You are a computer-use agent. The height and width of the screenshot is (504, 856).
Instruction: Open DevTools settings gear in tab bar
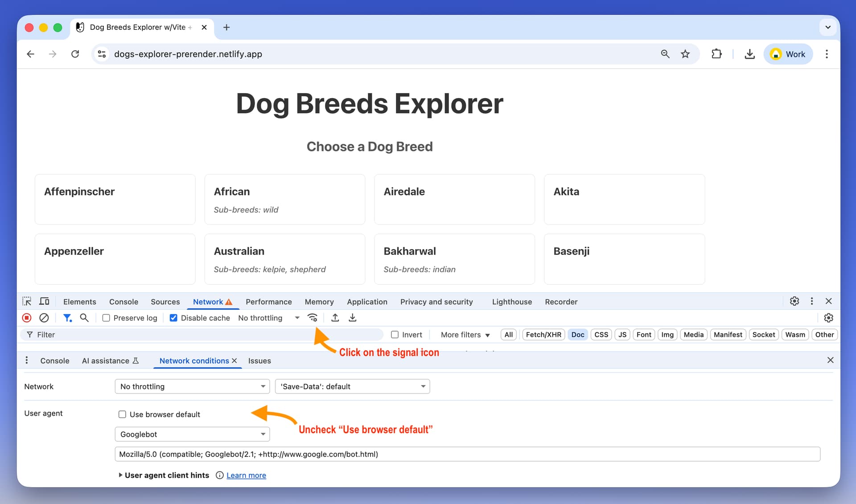point(794,301)
